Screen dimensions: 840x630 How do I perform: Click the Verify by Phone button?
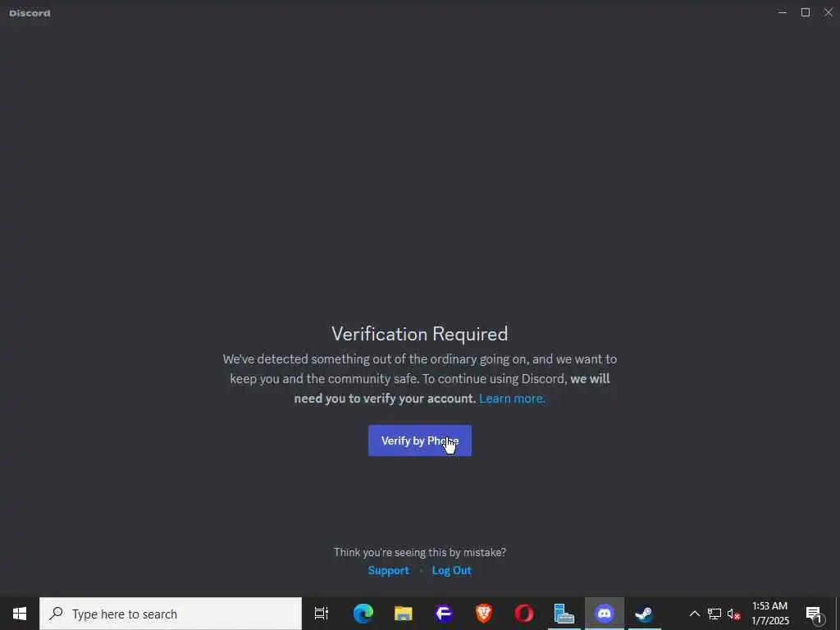pos(419,441)
